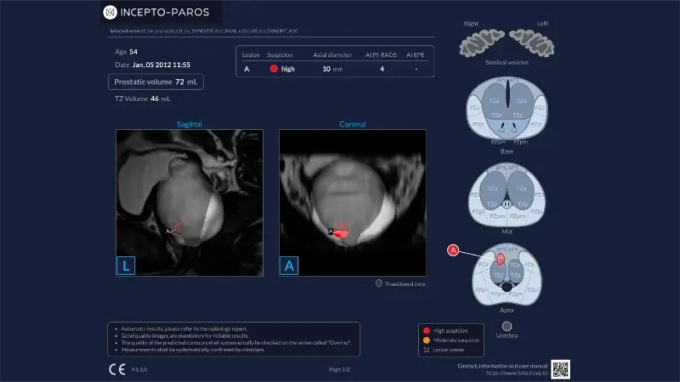Open the Coronal MRI view
Image resolution: width=680 pixels, height=382 pixels.
(353, 202)
